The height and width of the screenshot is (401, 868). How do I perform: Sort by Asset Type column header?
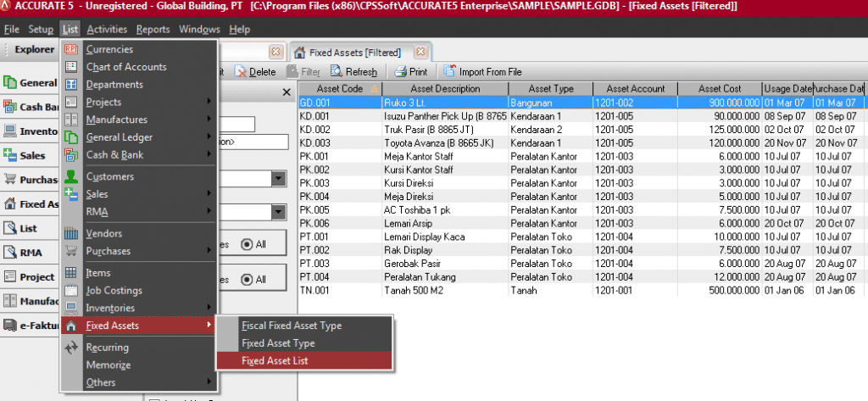(551, 89)
